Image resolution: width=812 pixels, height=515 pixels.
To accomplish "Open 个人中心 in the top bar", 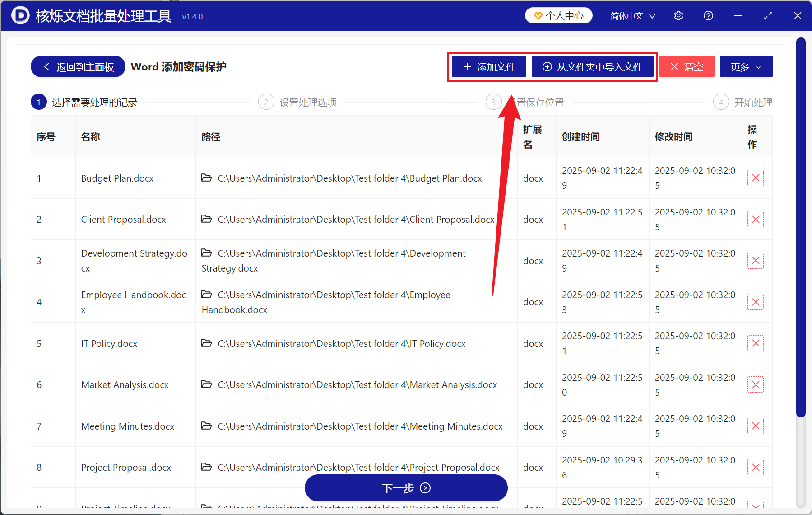I will (x=558, y=15).
